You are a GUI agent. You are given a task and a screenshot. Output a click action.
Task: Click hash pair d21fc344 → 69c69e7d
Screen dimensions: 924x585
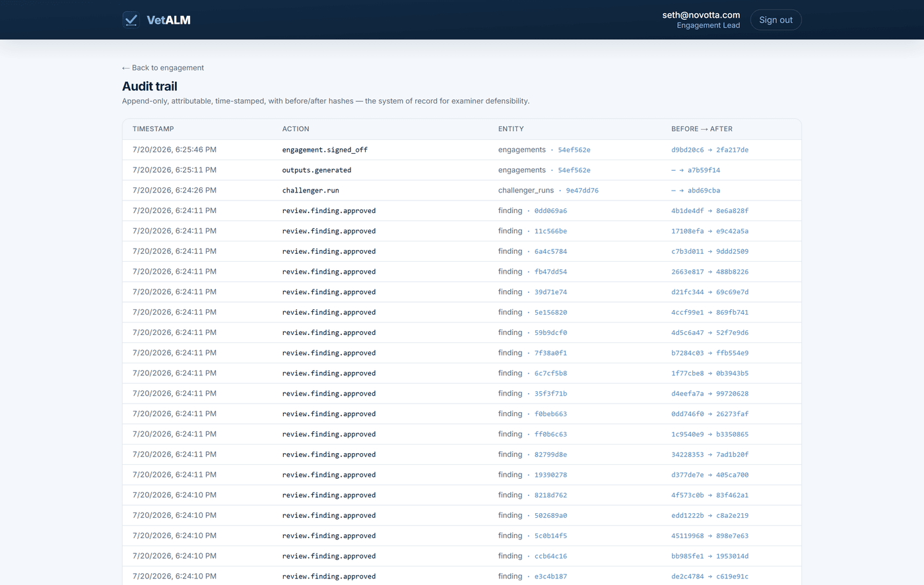click(x=709, y=292)
